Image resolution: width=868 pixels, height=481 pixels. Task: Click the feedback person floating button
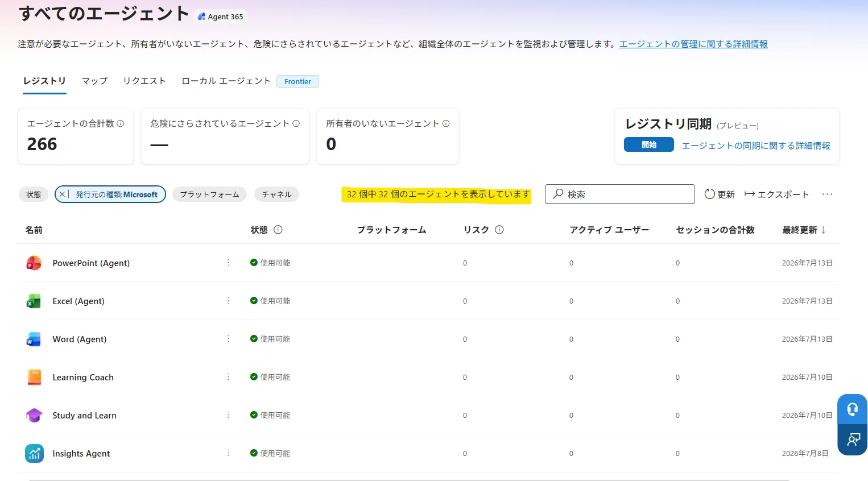[852, 439]
